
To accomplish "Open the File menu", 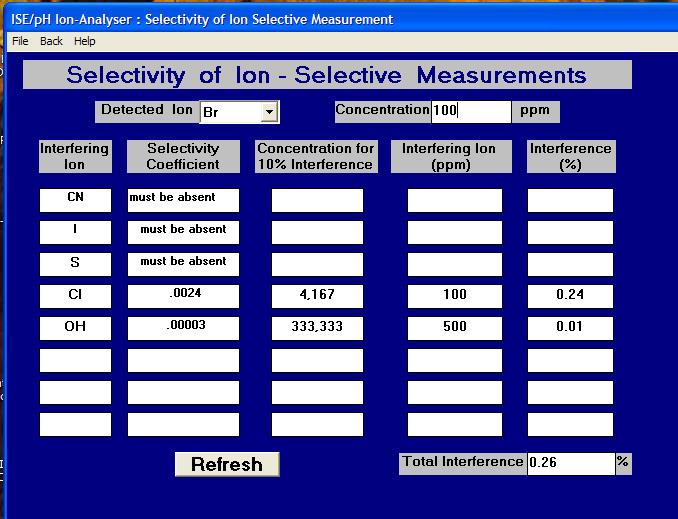I will click(x=20, y=41).
